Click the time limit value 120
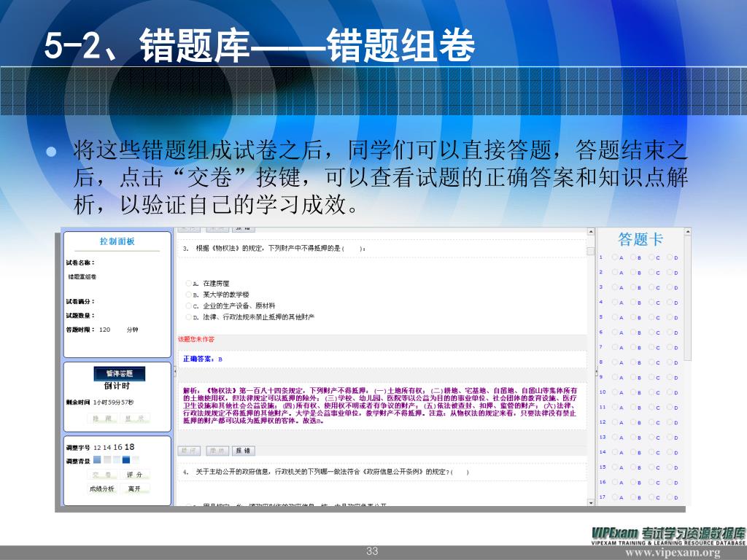This screenshot has height=560, width=747. pyautogui.click(x=105, y=330)
